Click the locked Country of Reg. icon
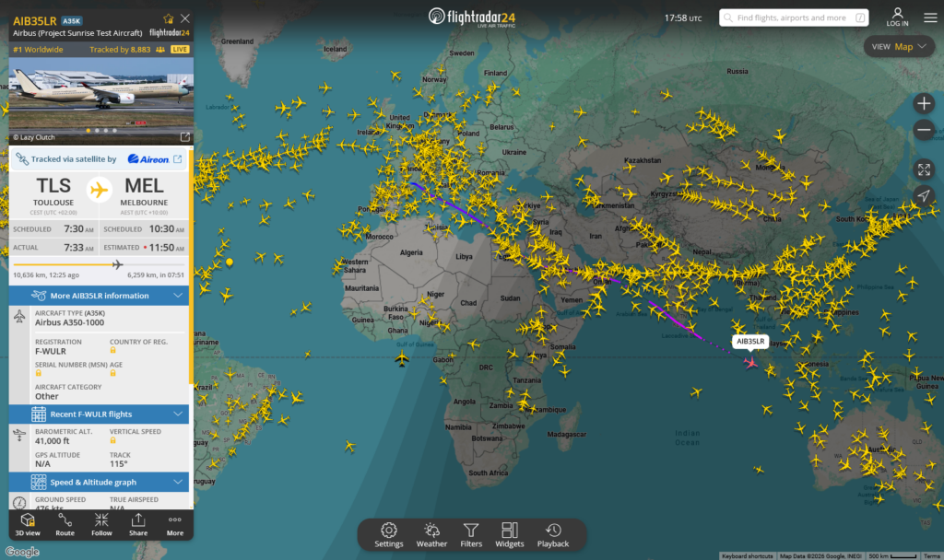The image size is (944, 560). pyautogui.click(x=112, y=350)
